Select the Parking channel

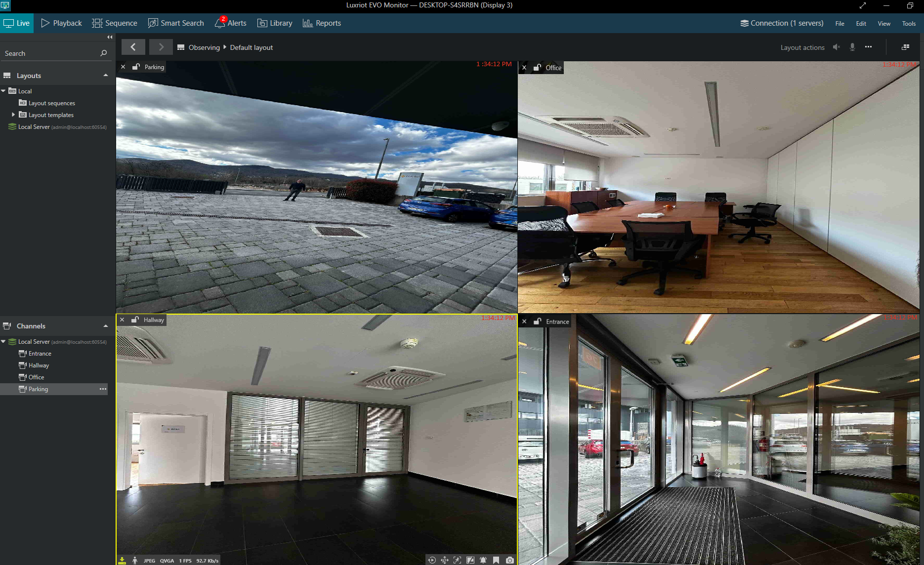34,389
